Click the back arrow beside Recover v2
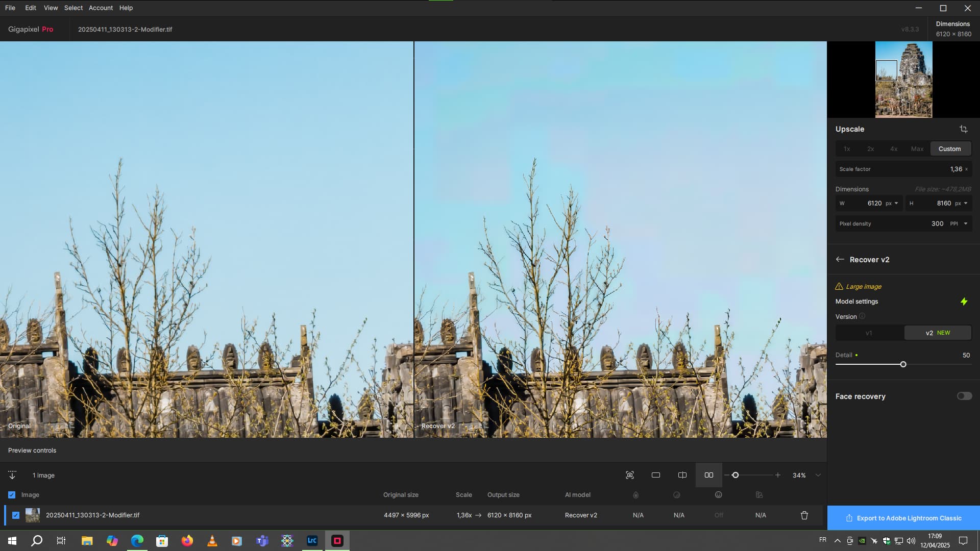980x551 pixels. pos(840,260)
